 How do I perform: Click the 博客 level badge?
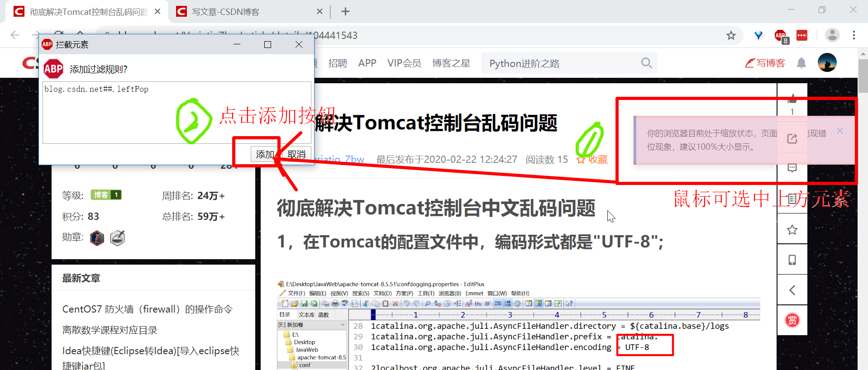[106, 195]
